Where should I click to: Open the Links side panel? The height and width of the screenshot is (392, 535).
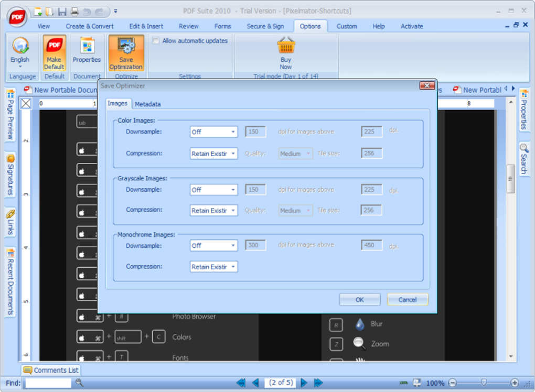click(10, 222)
